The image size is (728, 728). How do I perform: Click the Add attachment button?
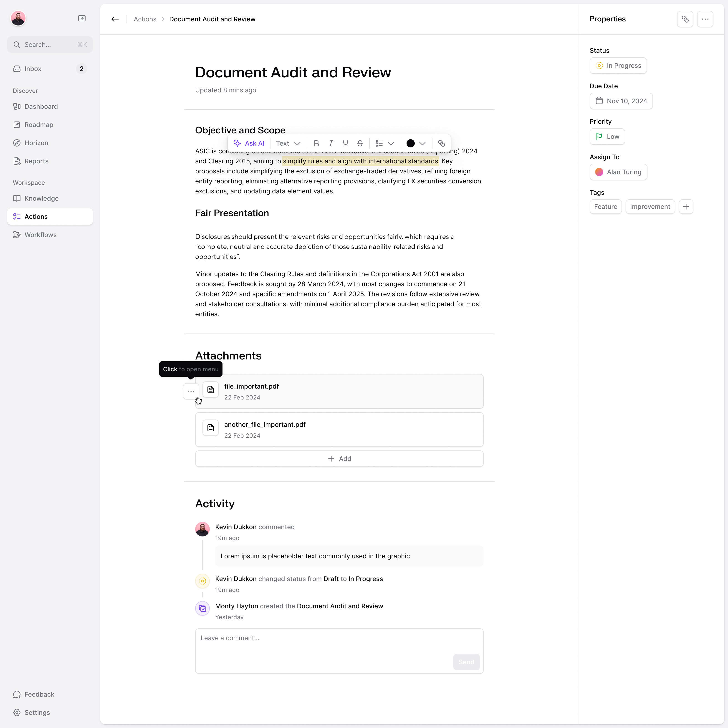point(339,459)
